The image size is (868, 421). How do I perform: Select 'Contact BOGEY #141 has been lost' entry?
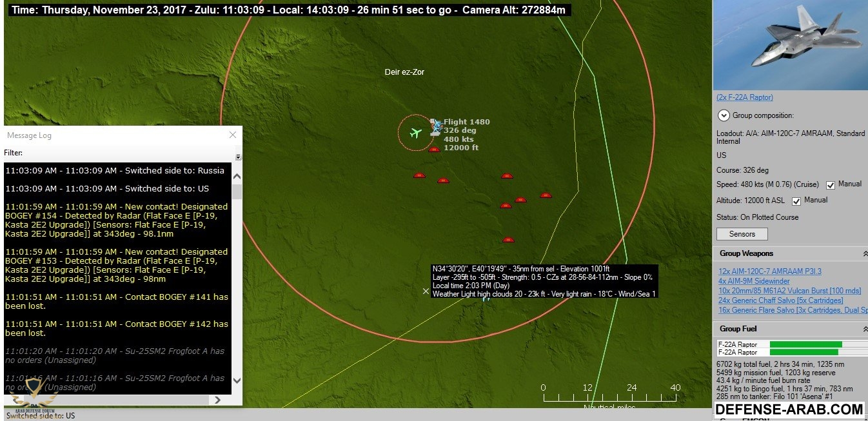[117, 302]
